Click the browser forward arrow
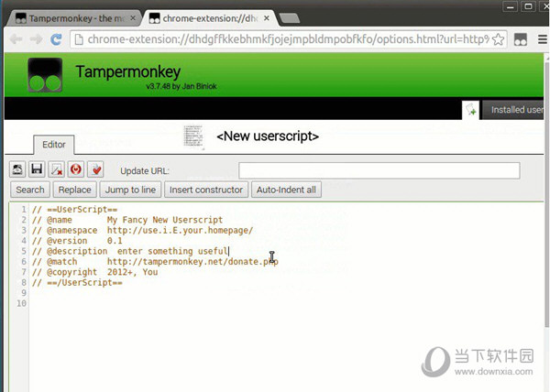550x392 pixels. [x=36, y=38]
